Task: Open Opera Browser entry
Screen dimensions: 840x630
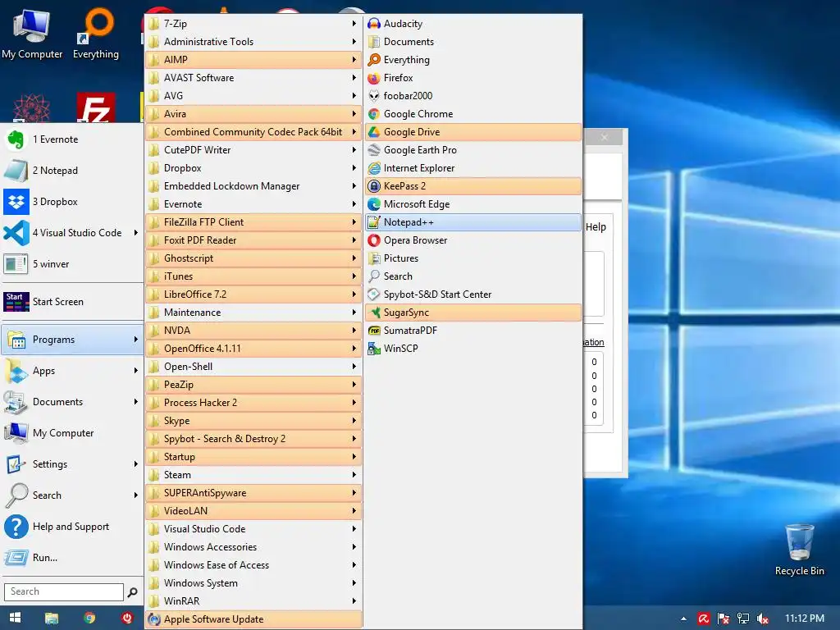Action: point(473,240)
